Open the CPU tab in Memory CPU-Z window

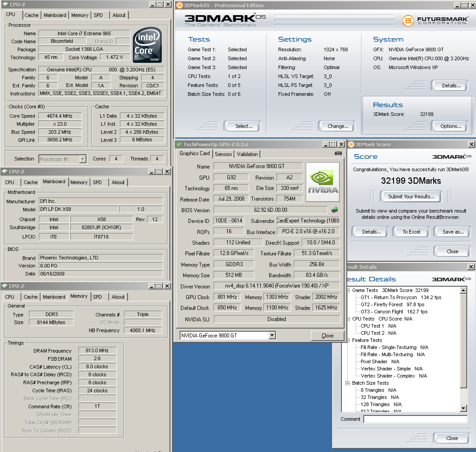coord(10,297)
